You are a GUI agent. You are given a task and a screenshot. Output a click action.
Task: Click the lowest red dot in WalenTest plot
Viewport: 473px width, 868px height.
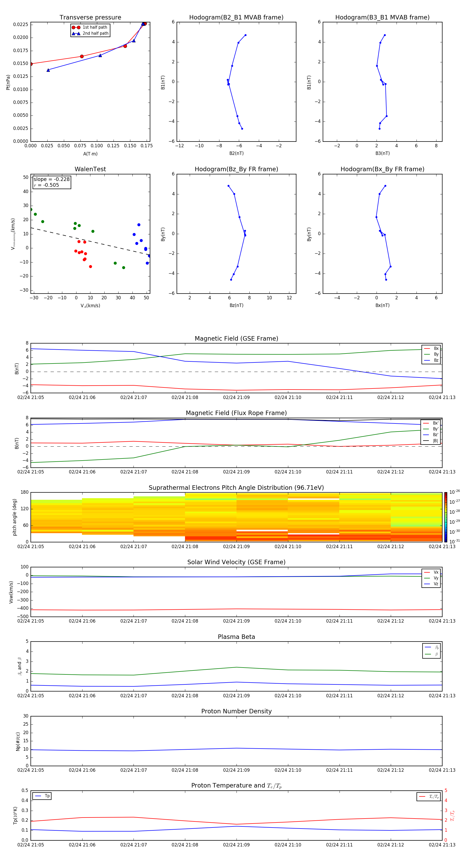click(x=90, y=266)
